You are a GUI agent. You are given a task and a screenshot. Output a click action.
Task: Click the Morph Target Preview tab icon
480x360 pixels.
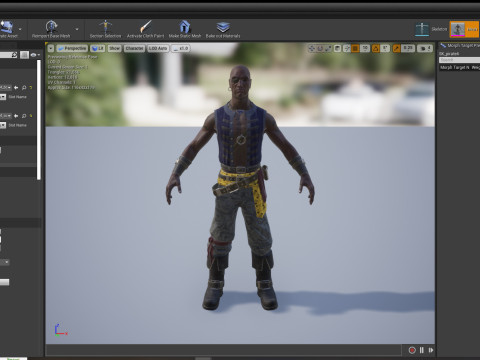(x=443, y=46)
